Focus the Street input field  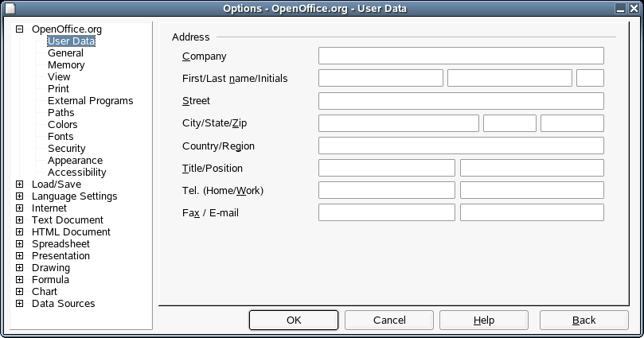pyautogui.click(x=461, y=101)
